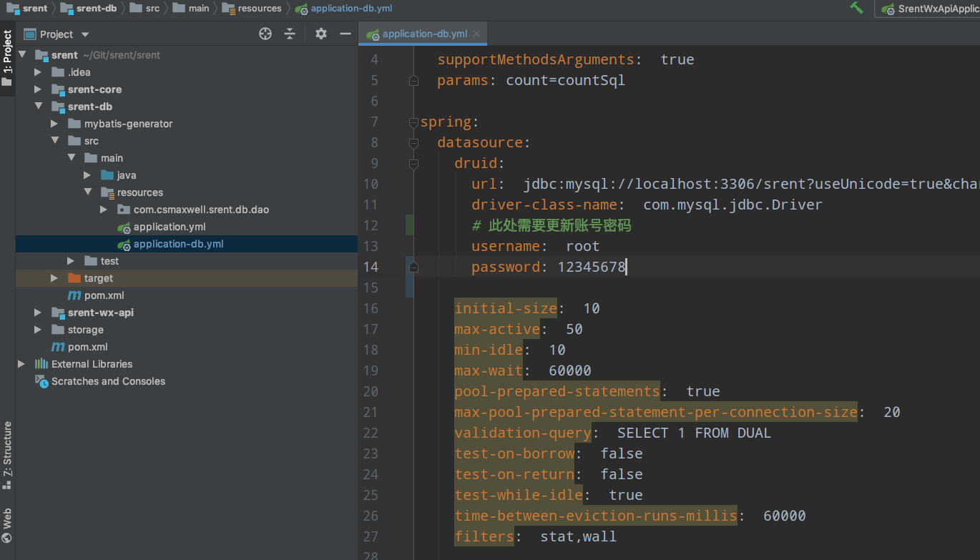Hide the Project panel with minus icon
Image resolution: width=980 pixels, height=560 pixels.
pyautogui.click(x=345, y=34)
